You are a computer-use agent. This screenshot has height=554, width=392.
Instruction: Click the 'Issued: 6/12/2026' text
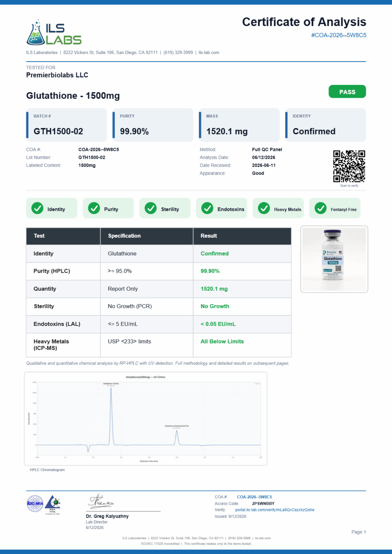[230, 516]
